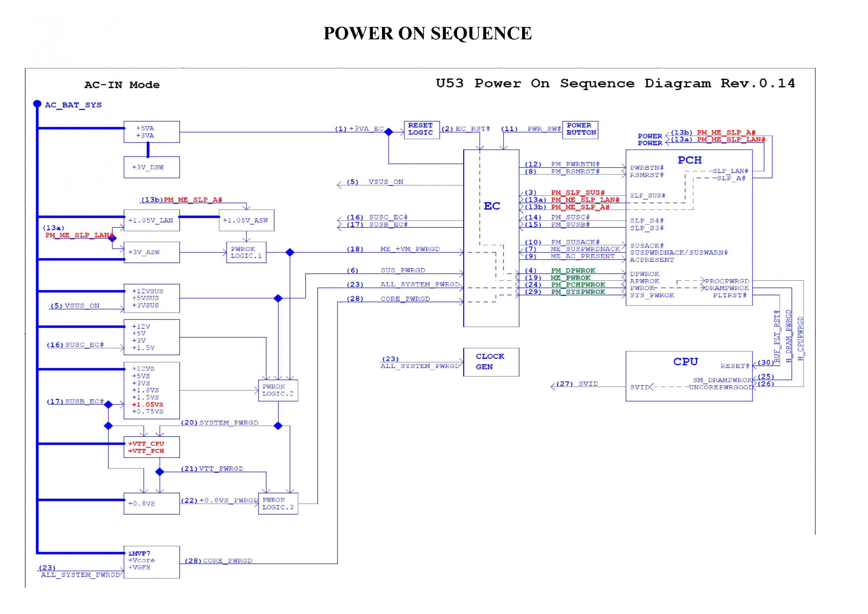Click the PWROK LOGIC.2 box
The height and width of the screenshot is (614, 868).
[278, 391]
